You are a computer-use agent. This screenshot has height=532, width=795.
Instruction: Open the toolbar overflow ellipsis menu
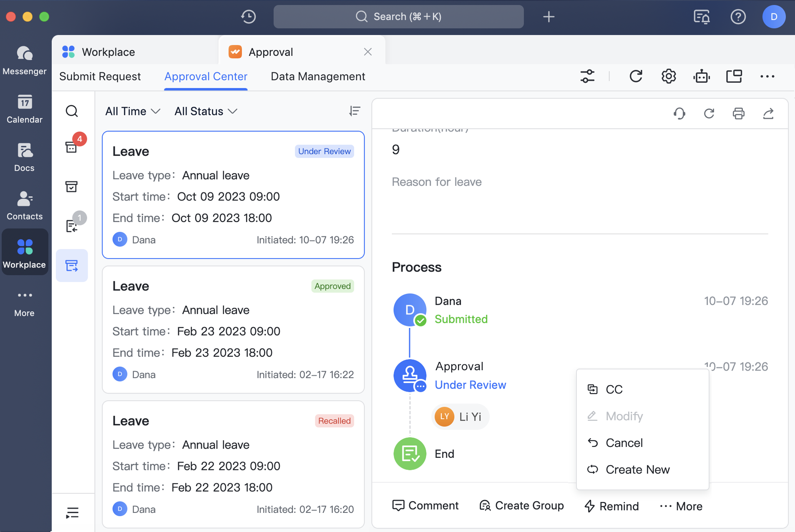(767, 76)
